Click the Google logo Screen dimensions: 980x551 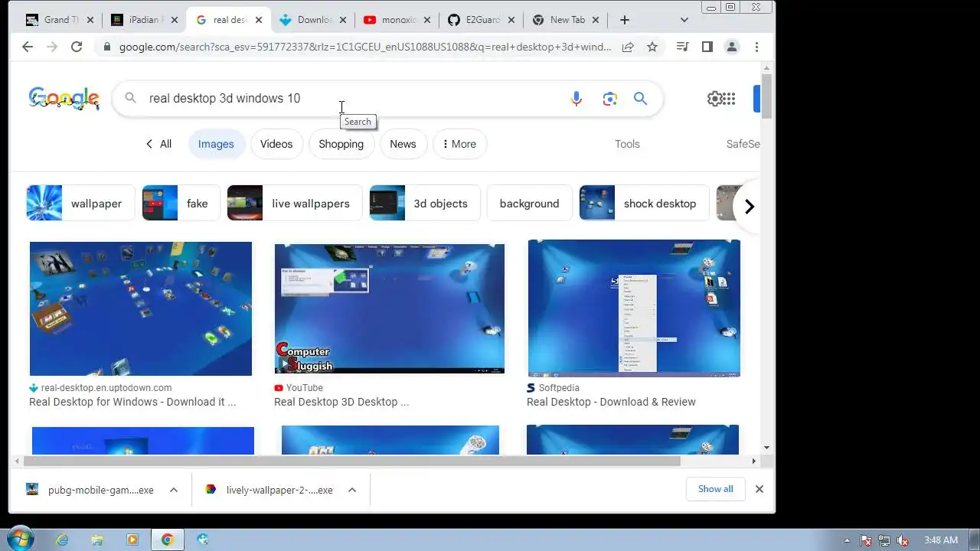64,99
